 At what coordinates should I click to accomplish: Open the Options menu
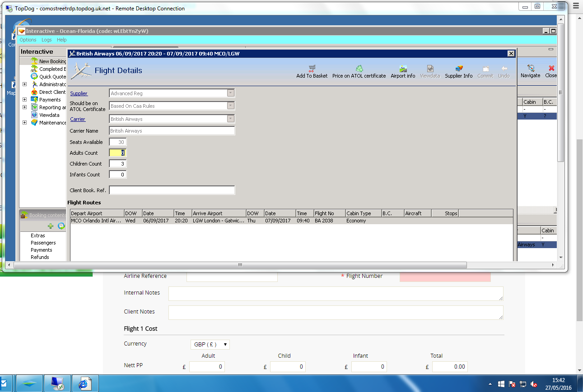28,40
